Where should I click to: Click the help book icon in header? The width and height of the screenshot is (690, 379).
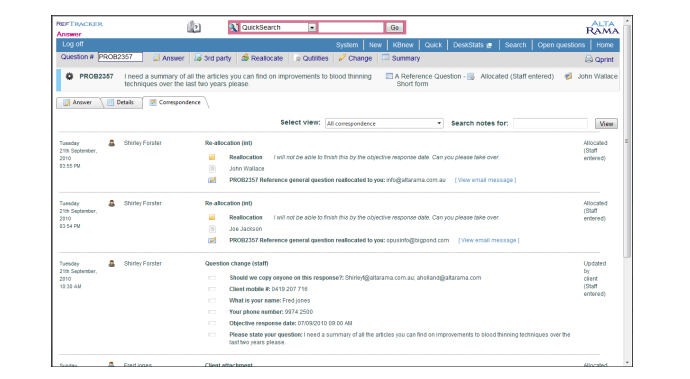pyautogui.click(x=194, y=27)
